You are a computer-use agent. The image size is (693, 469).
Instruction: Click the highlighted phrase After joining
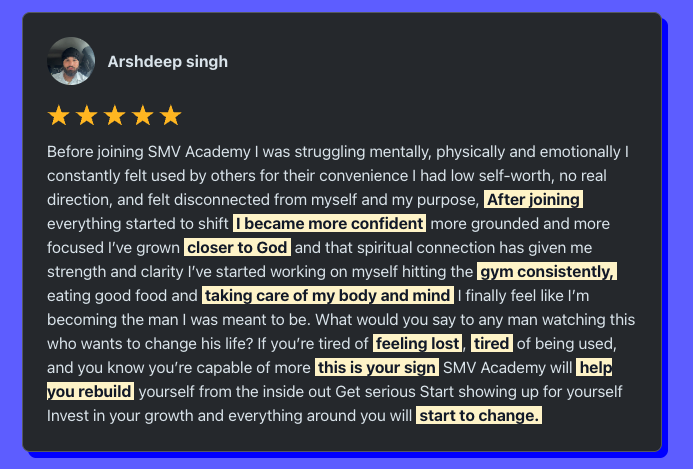click(533, 199)
